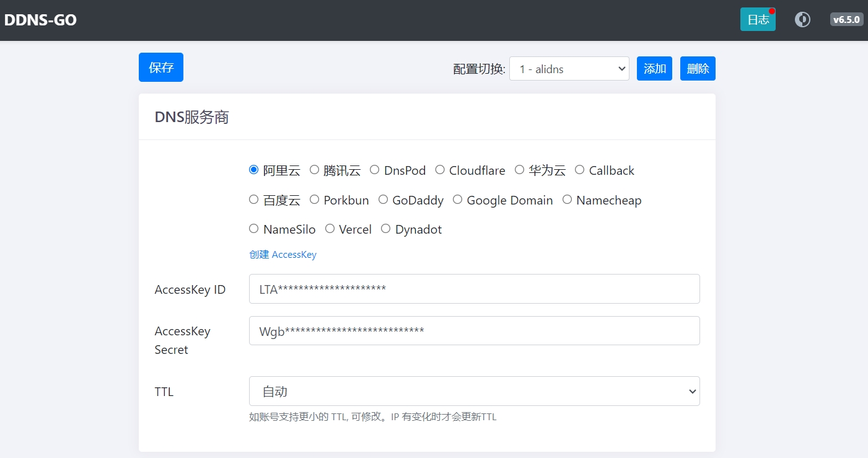Select the 华为云 radio button

coord(519,170)
